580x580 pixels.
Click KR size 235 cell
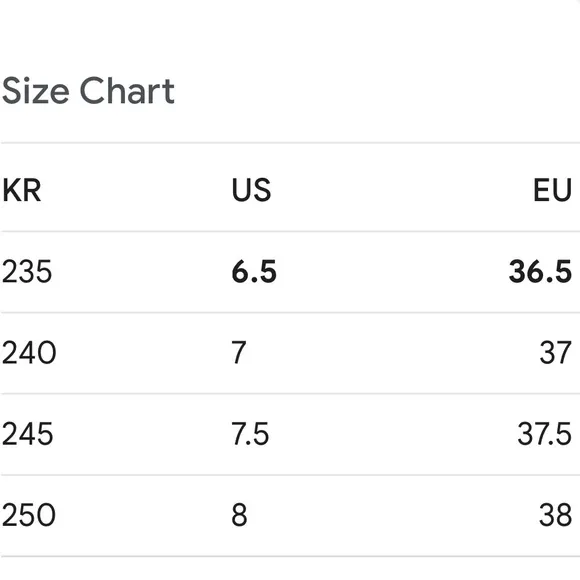click(27, 272)
